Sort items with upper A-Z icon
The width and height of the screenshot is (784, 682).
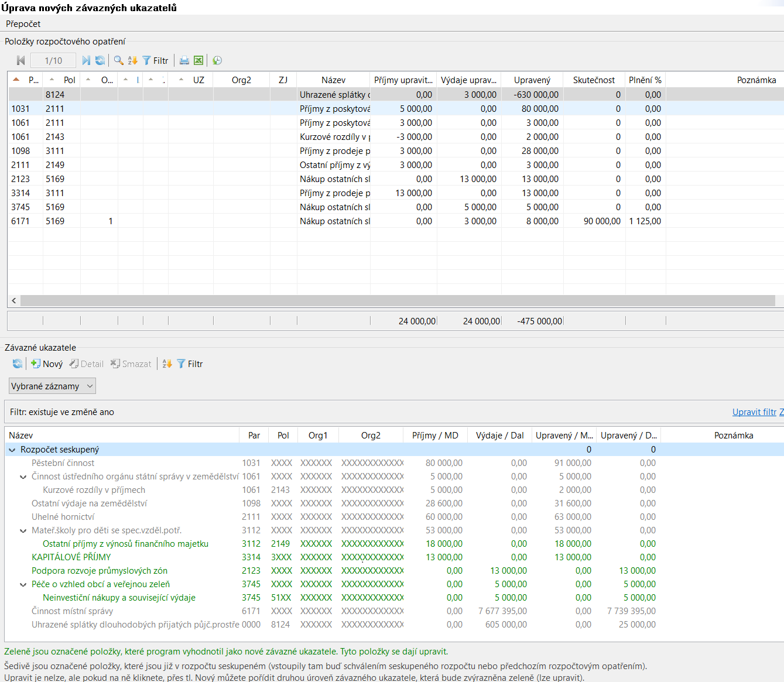tap(132, 60)
